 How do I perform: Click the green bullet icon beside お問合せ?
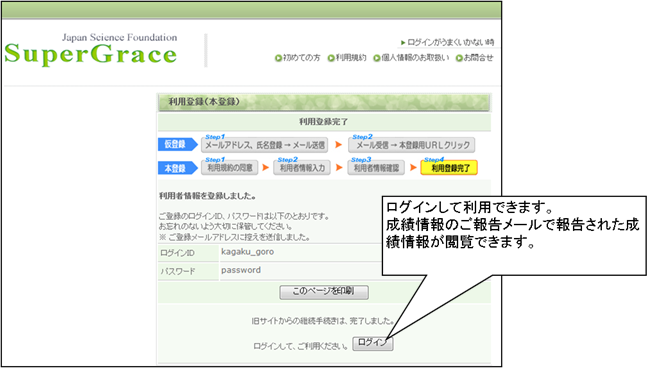tap(459, 58)
